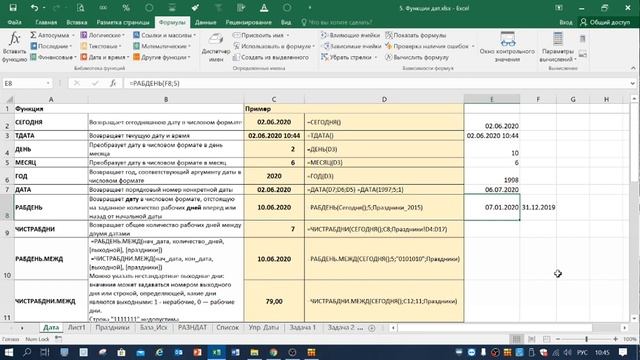This screenshot has height=360, width=640.
Task: Click the ribbon display options icon
Action: (559, 8)
